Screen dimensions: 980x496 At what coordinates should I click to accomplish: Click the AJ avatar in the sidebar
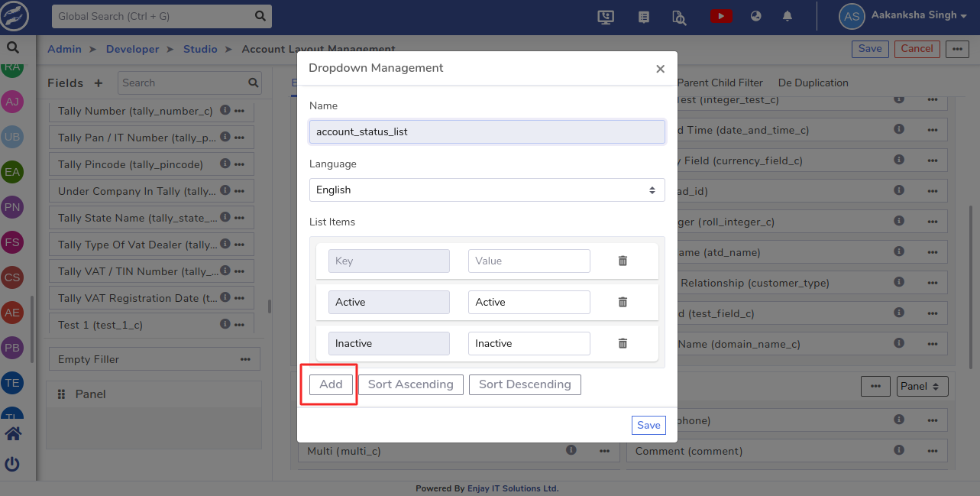point(12,102)
